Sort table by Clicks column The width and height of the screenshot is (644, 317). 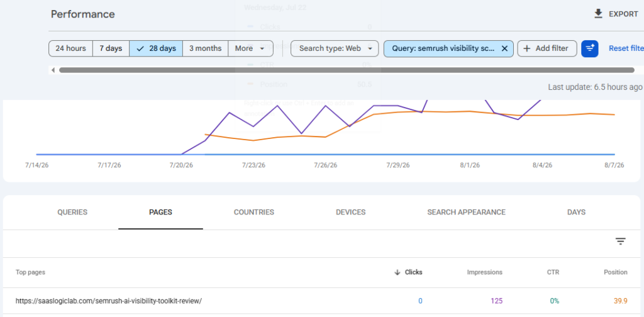tap(414, 272)
